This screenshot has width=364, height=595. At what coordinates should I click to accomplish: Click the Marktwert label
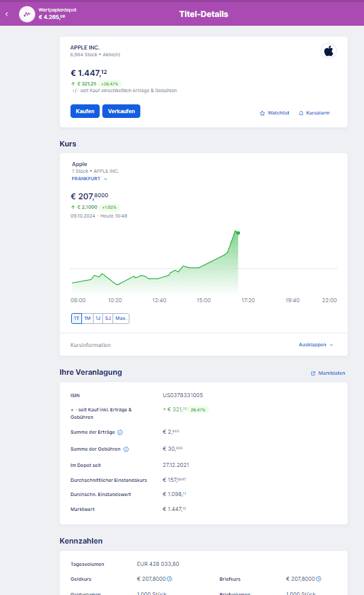83,509
